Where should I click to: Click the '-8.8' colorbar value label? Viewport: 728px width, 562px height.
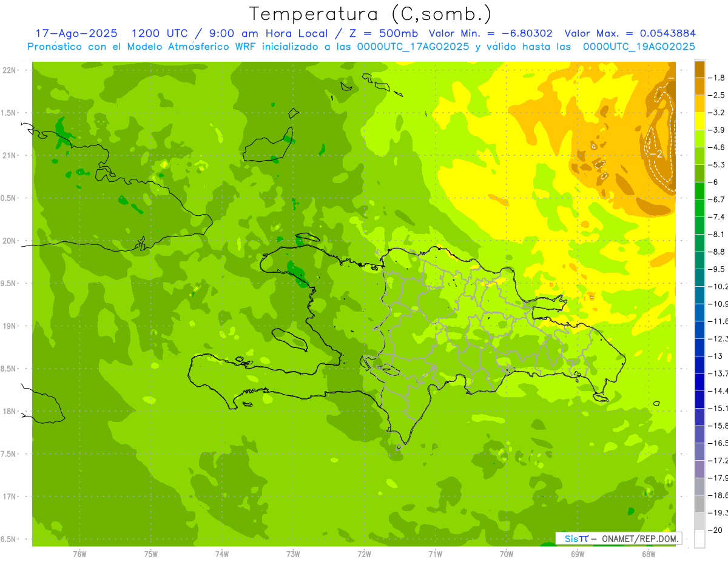(x=717, y=252)
